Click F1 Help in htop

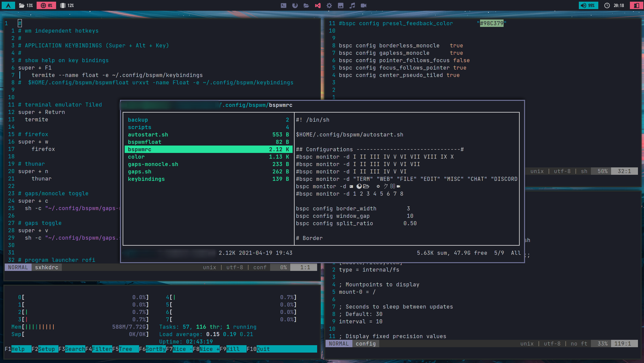[18, 349]
